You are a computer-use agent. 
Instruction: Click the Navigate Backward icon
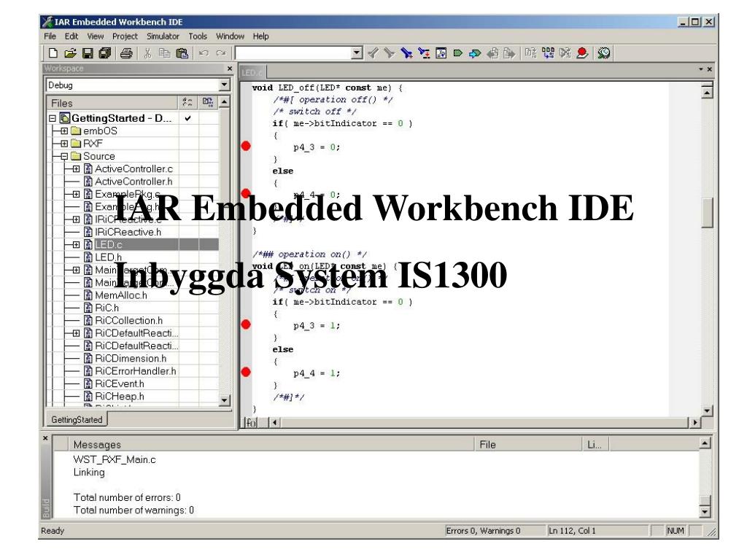(x=492, y=53)
